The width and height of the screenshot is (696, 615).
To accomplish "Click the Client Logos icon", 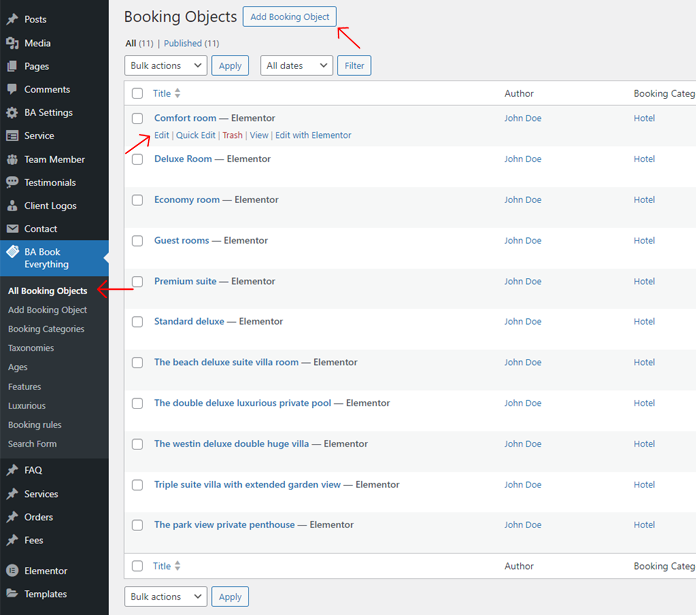I will pyautogui.click(x=12, y=205).
